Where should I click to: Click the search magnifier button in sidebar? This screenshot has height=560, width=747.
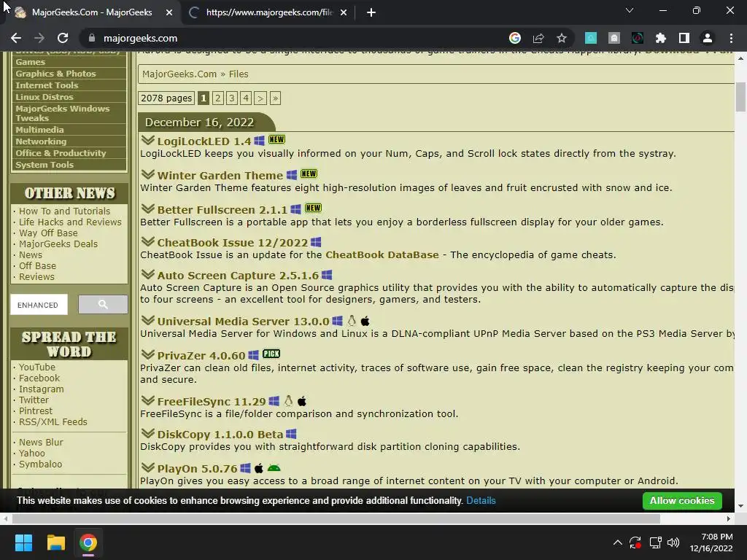click(x=103, y=304)
